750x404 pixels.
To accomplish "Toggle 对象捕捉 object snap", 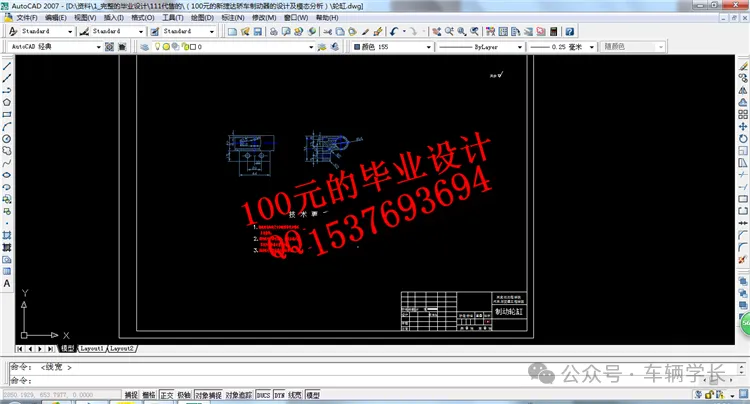I will click(208, 395).
